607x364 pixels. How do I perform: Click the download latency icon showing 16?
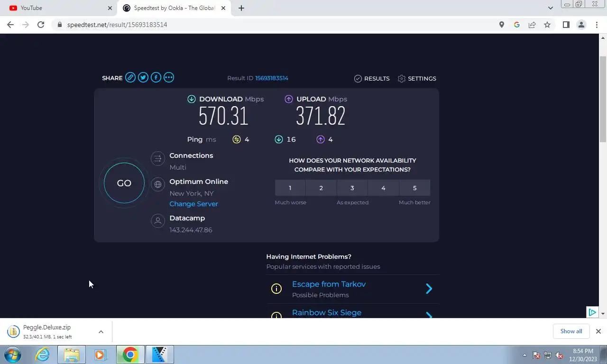pos(279,139)
